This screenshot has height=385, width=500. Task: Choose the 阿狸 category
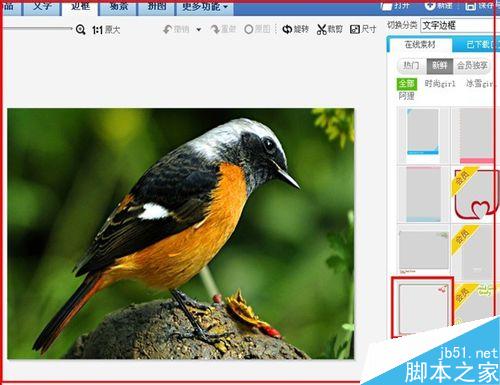tap(407, 96)
